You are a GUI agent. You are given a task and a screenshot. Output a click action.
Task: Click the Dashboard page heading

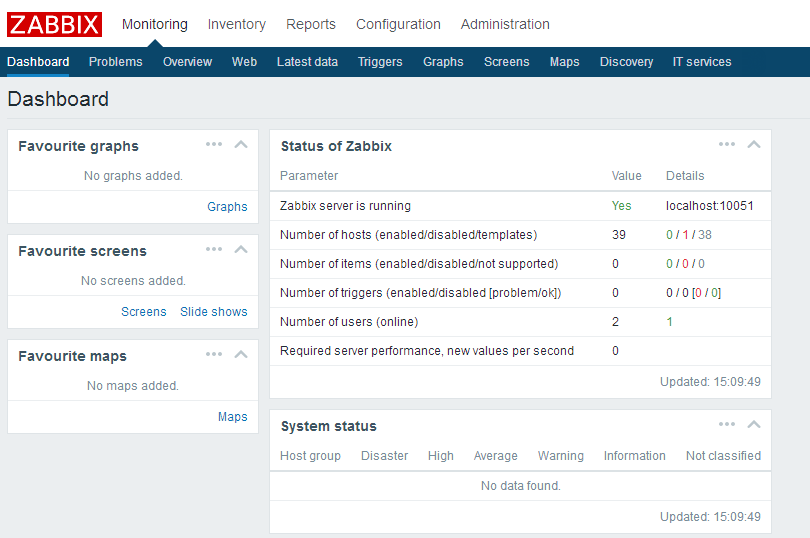[x=58, y=99]
